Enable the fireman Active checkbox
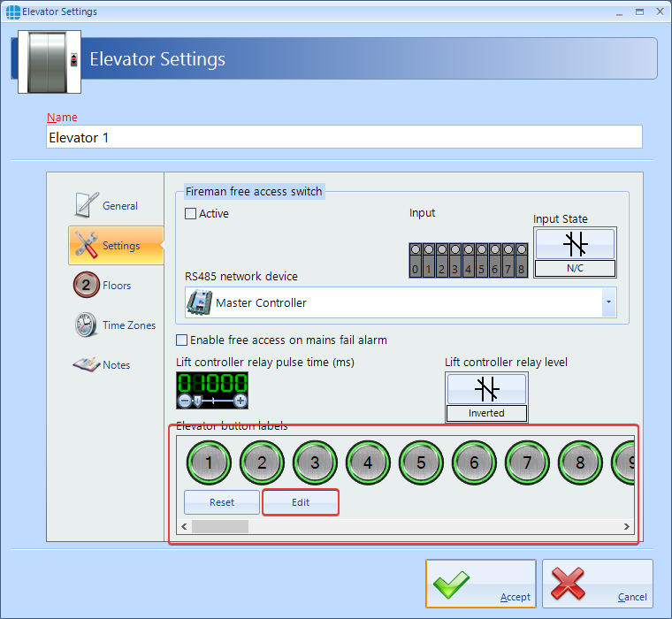Screen dimensions: 672x619 pos(190,213)
